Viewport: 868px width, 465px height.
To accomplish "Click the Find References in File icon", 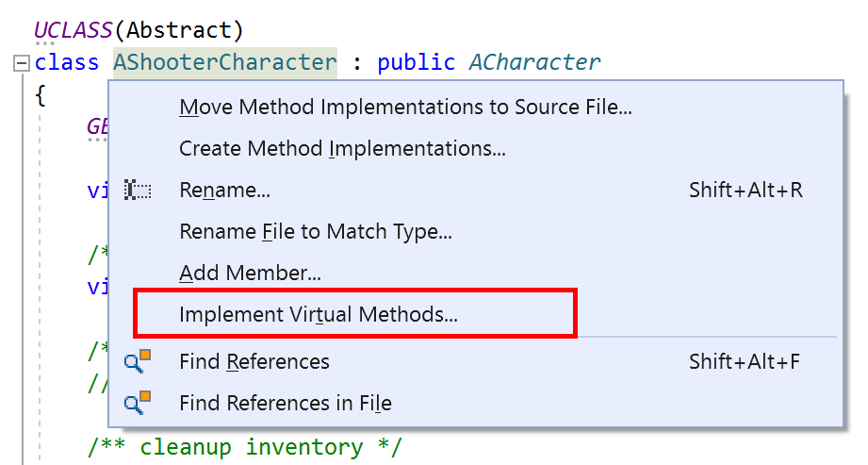I will point(138,404).
